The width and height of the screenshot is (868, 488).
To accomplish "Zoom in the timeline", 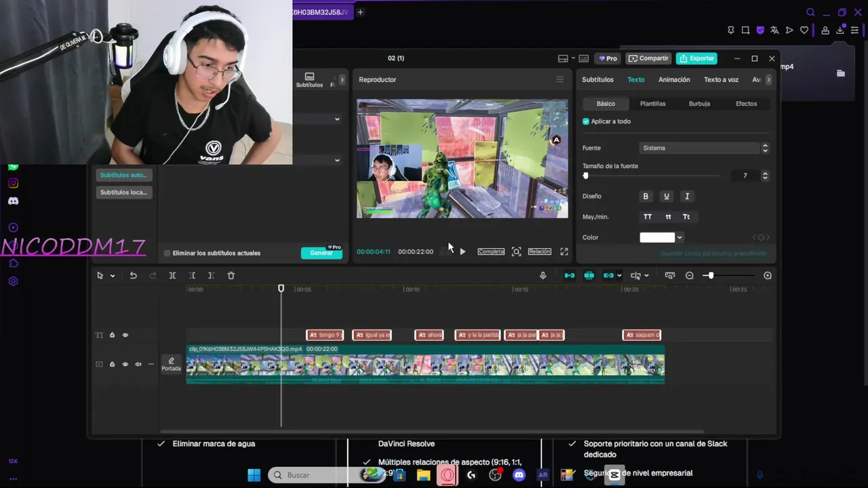I will click(x=768, y=275).
